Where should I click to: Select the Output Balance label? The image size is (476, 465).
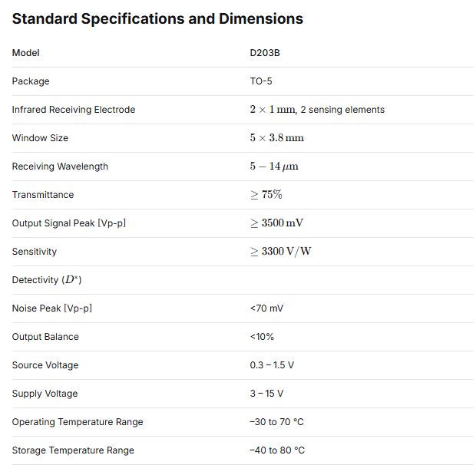point(45,337)
